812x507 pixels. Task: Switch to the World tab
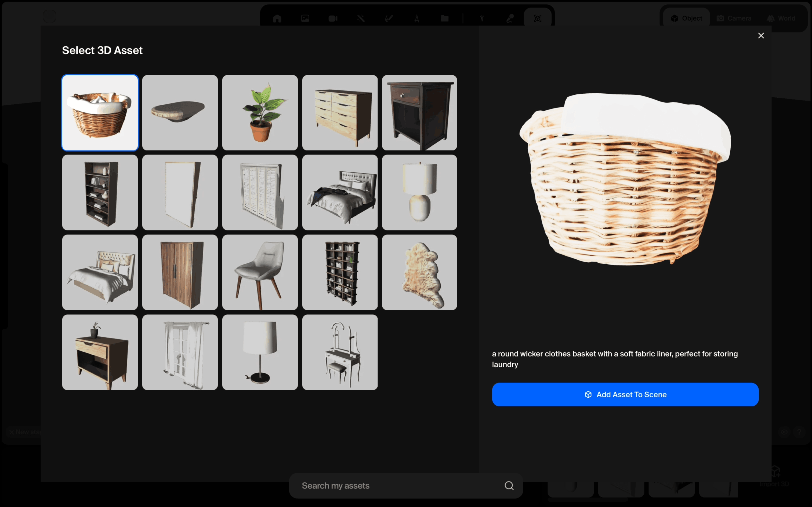point(781,19)
